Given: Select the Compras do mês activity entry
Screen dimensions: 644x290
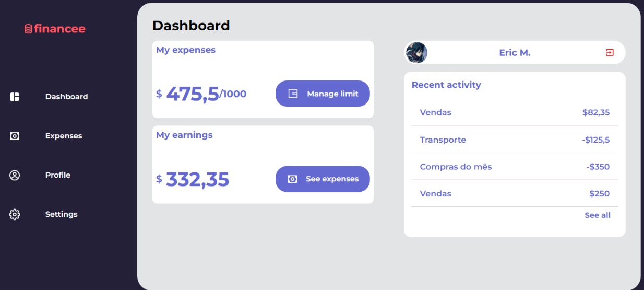Looking at the screenshot, I should click(x=515, y=167).
